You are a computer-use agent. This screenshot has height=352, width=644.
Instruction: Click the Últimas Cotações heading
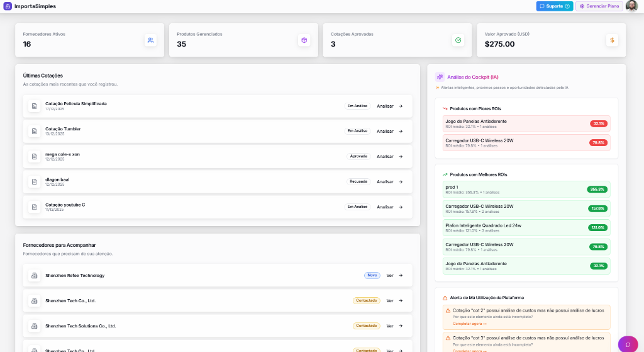coord(43,76)
